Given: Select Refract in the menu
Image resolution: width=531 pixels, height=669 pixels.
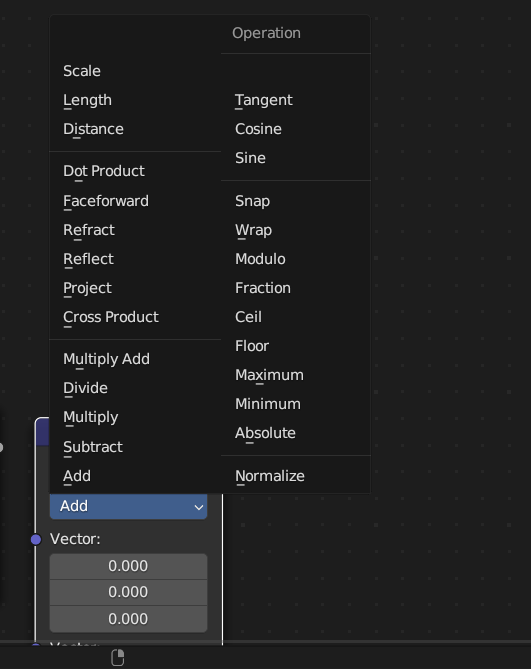Looking at the screenshot, I should 135,230.
